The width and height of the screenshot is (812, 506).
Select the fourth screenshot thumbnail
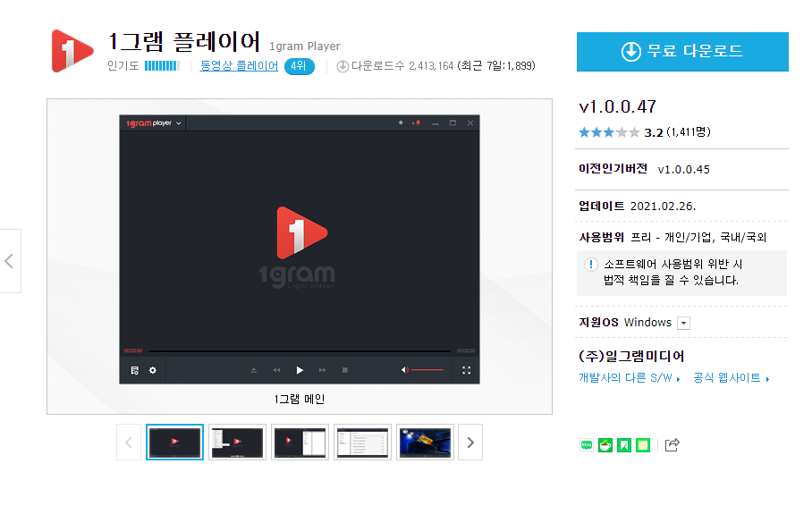(x=362, y=443)
